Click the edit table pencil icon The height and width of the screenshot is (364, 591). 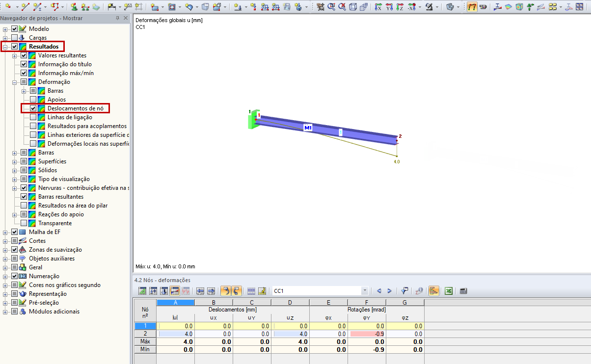click(262, 290)
